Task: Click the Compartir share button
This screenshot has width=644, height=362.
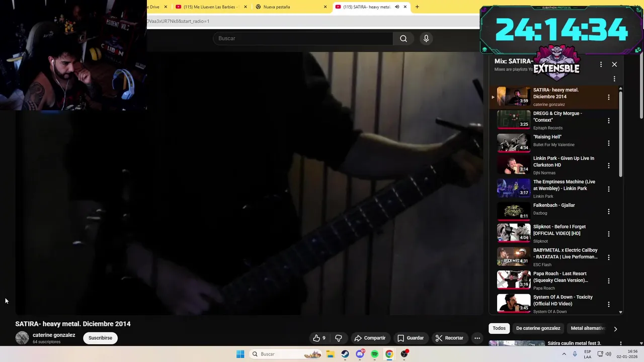Action: point(370,338)
